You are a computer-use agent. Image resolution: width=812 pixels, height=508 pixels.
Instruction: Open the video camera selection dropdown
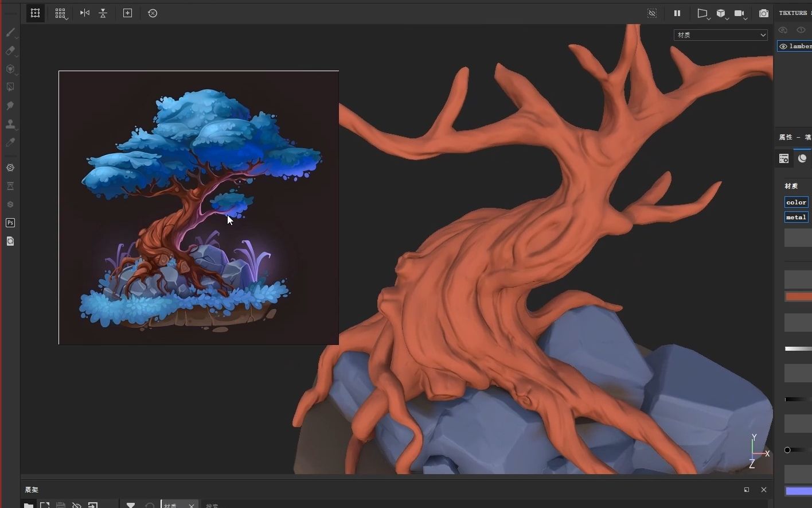tap(740, 13)
